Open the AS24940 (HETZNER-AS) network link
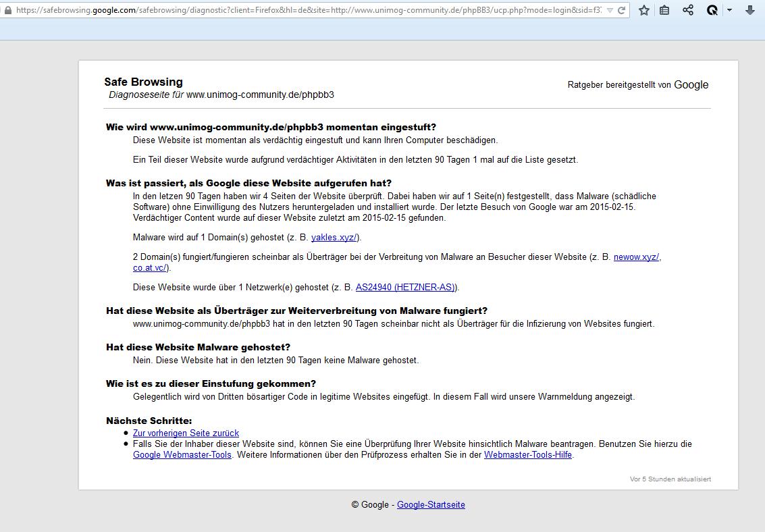 tap(405, 288)
